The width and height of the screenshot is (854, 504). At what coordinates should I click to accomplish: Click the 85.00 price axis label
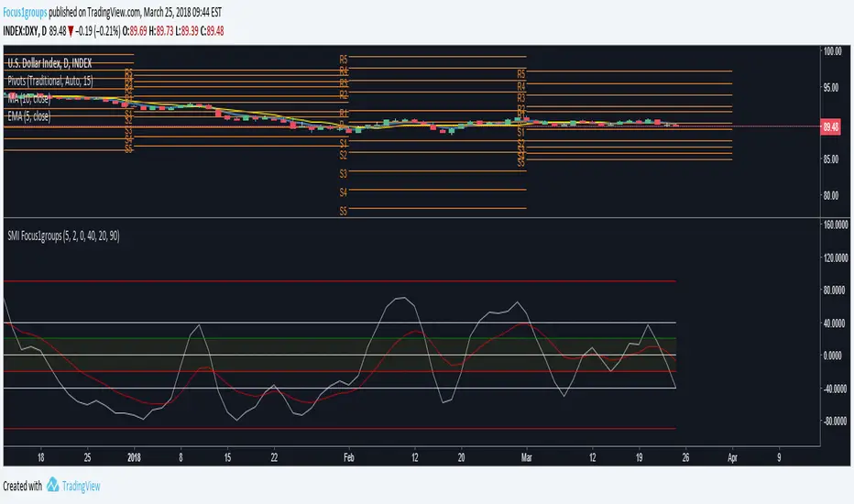click(831, 159)
